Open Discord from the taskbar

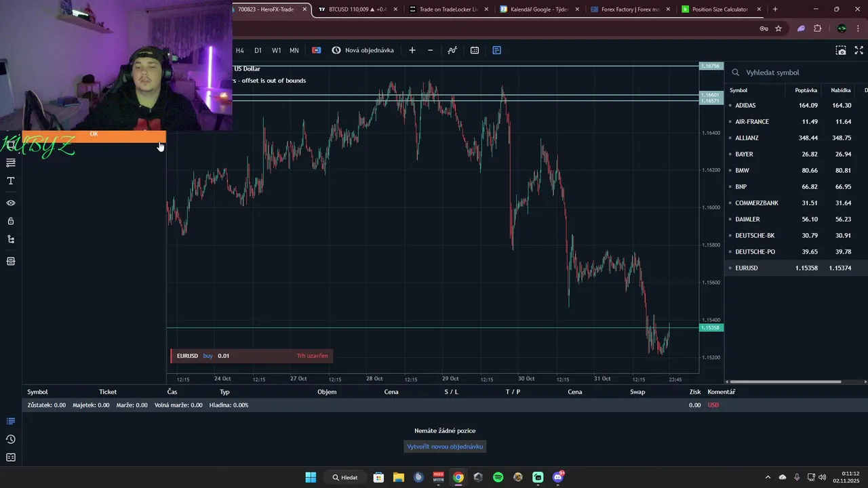[558, 477]
